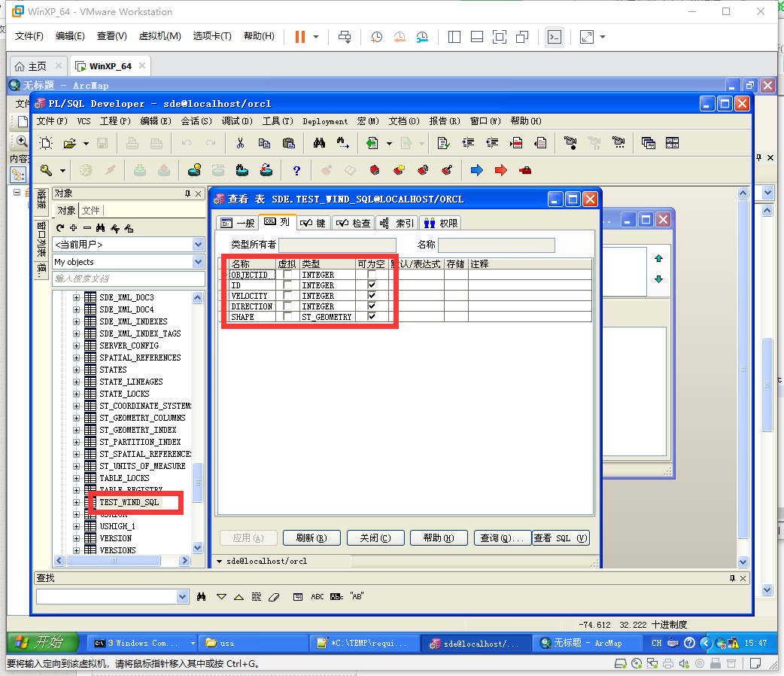
Task: Click the blue Execute arrow icon
Action: [476, 170]
